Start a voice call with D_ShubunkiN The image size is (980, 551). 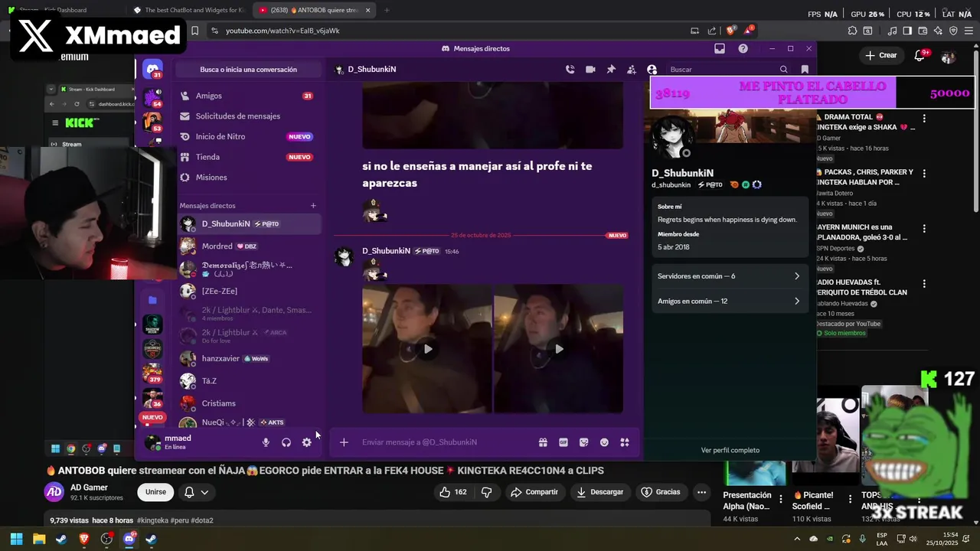(x=570, y=70)
